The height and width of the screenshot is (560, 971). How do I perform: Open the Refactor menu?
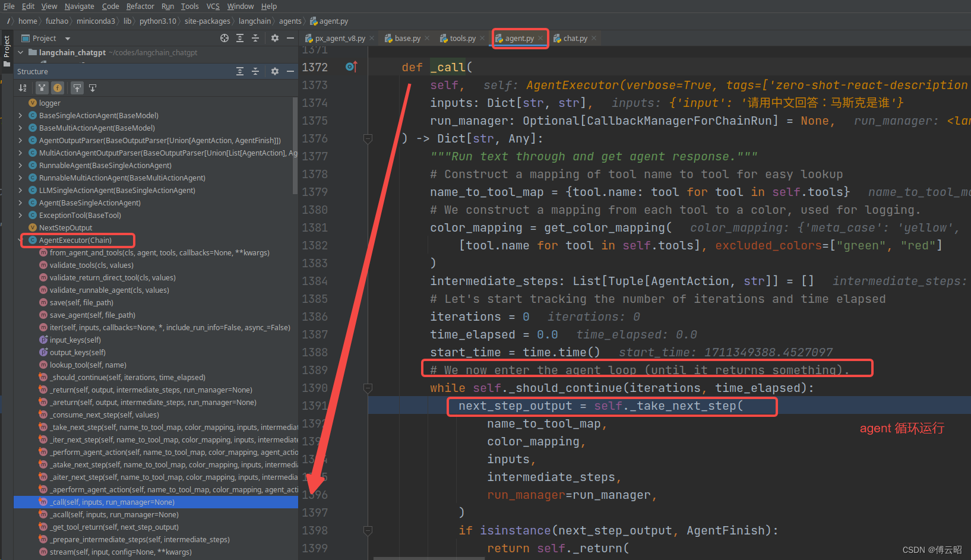coord(140,6)
